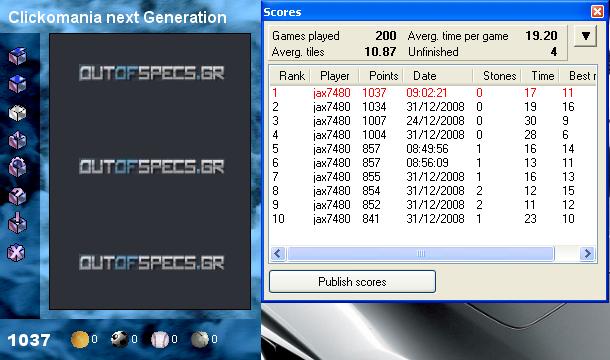Click the Unfinished label in statistics
Screen dimensions: 610x360
click(x=433, y=52)
